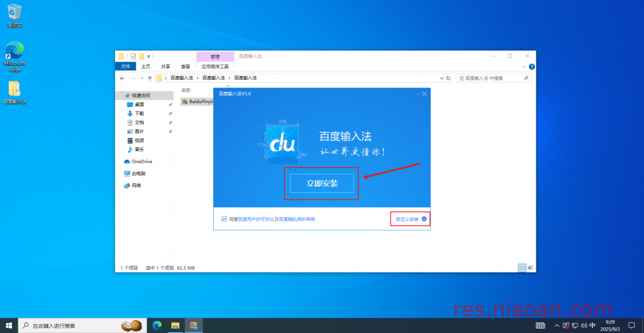Open Edge from the taskbar
Viewport: 644px width, 333px height.
[157, 325]
